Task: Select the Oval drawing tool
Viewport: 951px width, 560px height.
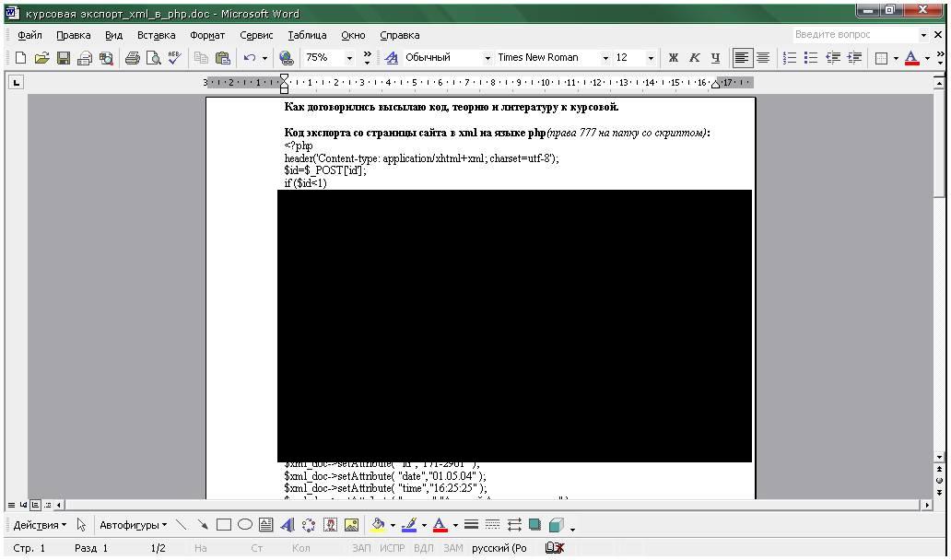Action: point(244,526)
